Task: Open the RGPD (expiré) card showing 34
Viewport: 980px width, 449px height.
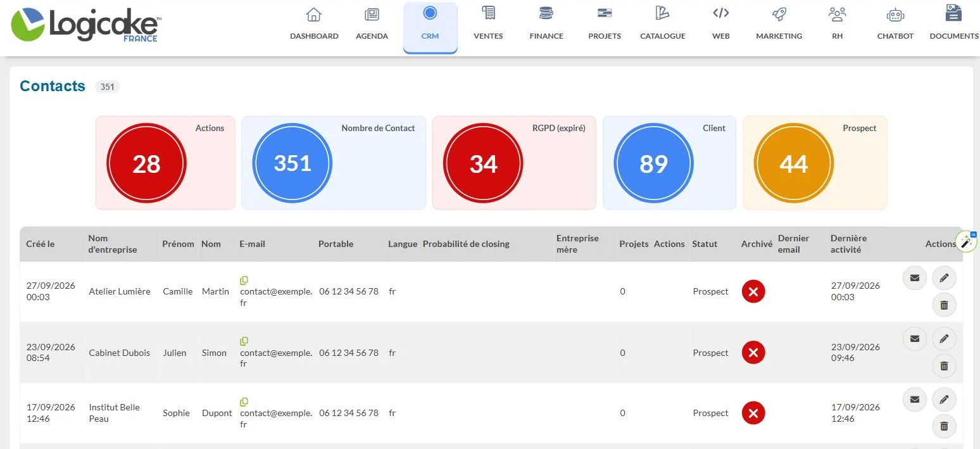Action: point(514,163)
